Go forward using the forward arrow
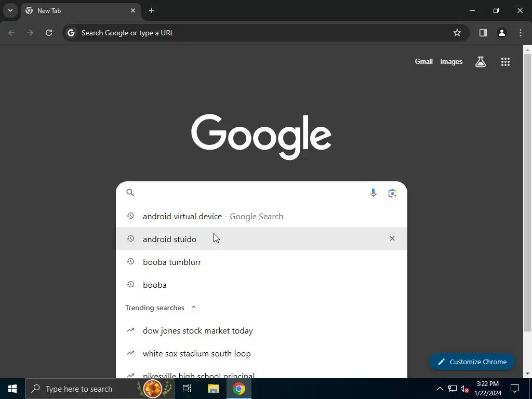532x399 pixels. (x=30, y=33)
